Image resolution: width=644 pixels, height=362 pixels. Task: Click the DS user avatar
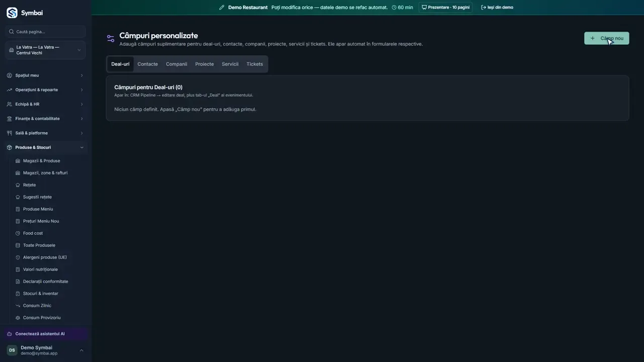pos(12,350)
